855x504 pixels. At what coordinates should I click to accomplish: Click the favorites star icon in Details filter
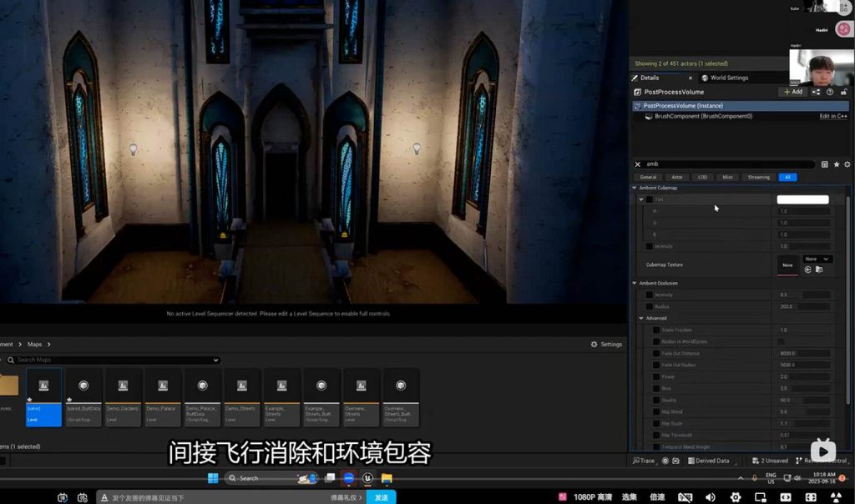point(836,164)
